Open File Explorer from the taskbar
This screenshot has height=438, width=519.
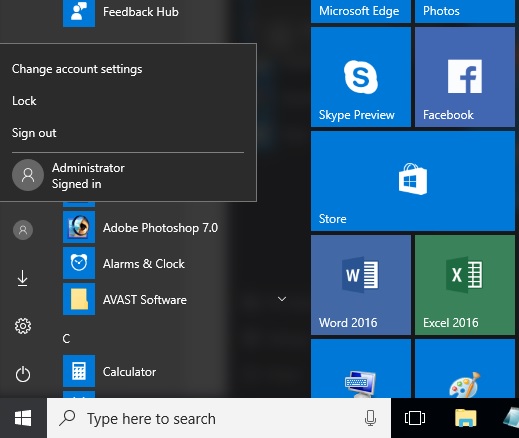(x=466, y=418)
